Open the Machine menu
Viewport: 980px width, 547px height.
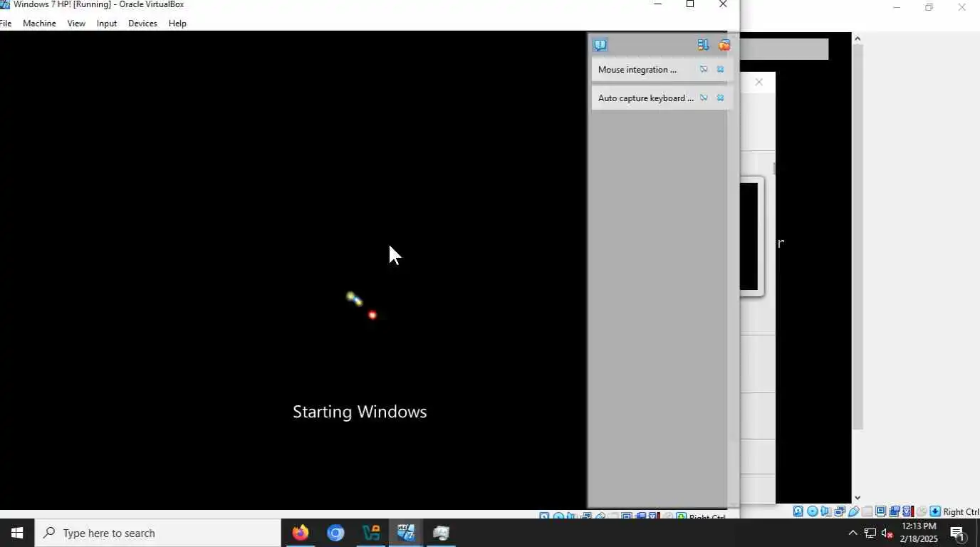(x=39, y=24)
